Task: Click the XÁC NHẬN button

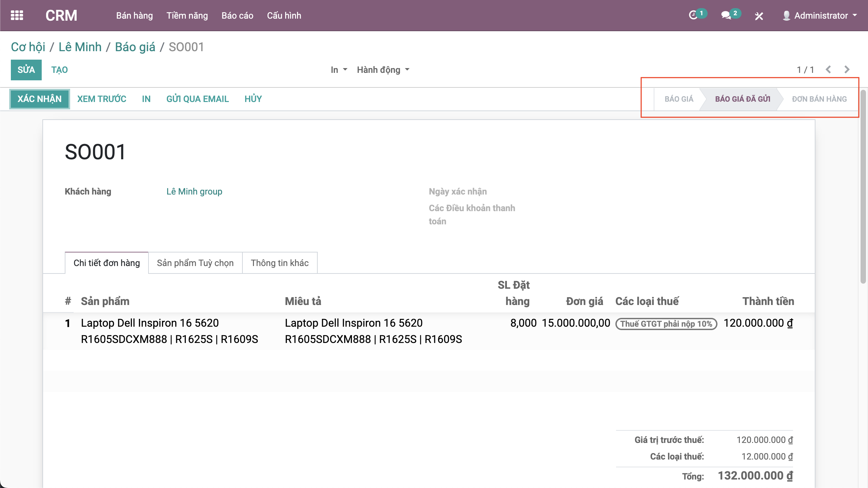Action: coord(39,99)
